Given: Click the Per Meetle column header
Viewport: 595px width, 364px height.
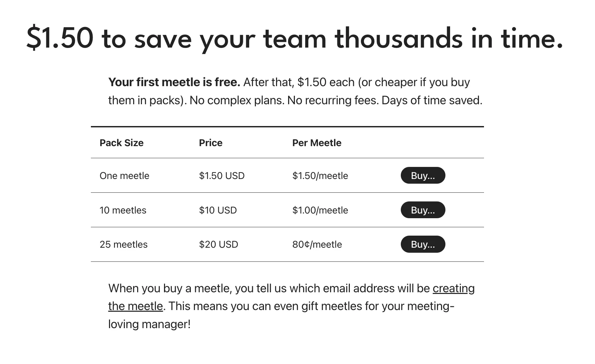Looking at the screenshot, I should point(317,143).
